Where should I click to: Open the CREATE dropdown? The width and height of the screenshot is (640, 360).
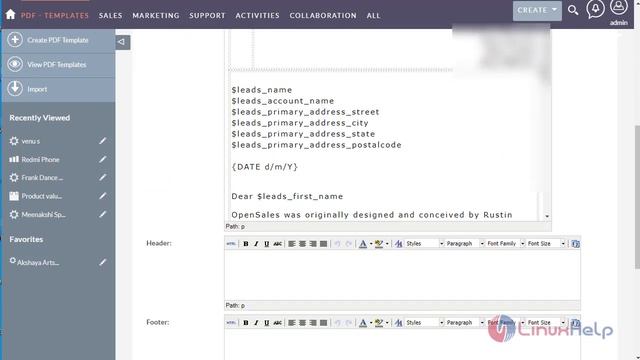(x=537, y=10)
